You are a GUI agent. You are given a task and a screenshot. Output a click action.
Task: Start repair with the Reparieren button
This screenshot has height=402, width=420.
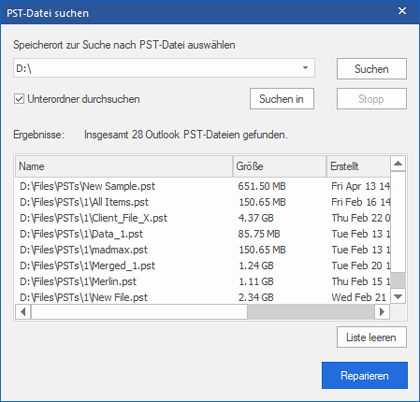pyautogui.click(x=365, y=376)
